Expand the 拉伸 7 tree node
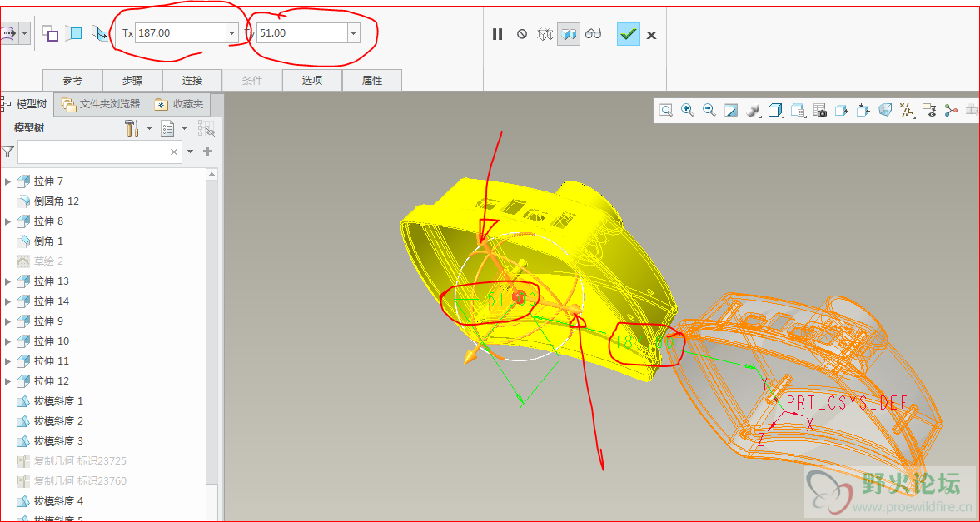Screen dimensions: 980x522 coord(8,181)
